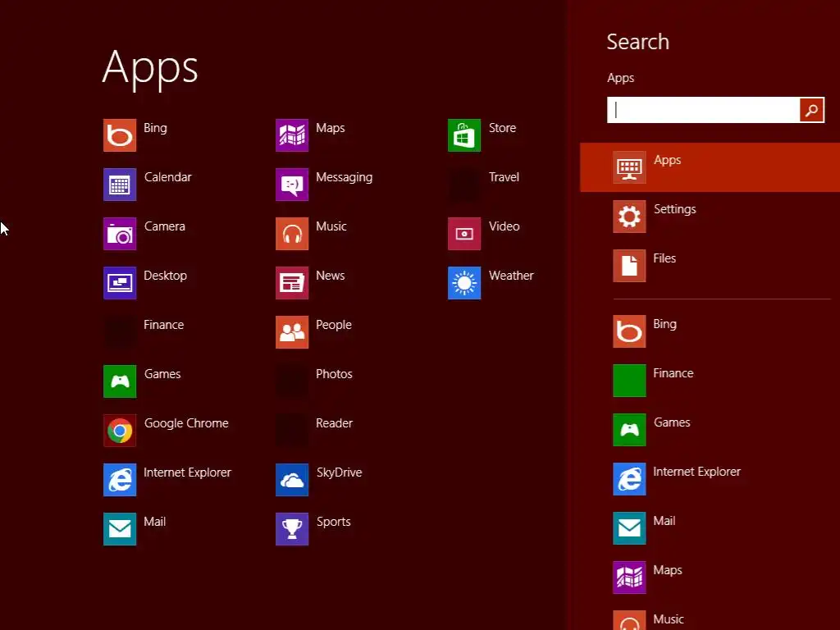
Task: Launch the Messaging app icon
Action: click(292, 185)
